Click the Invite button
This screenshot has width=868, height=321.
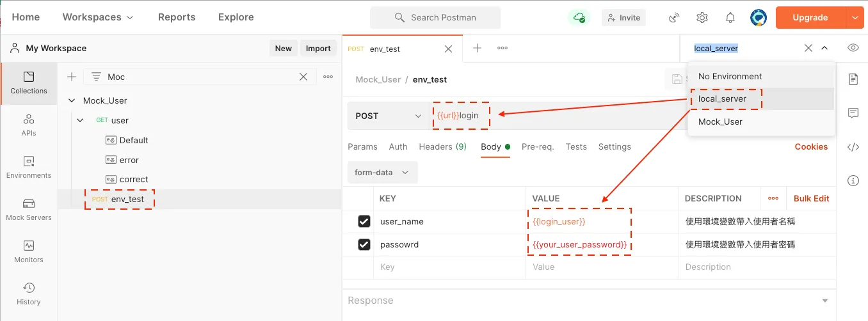click(x=623, y=18)
